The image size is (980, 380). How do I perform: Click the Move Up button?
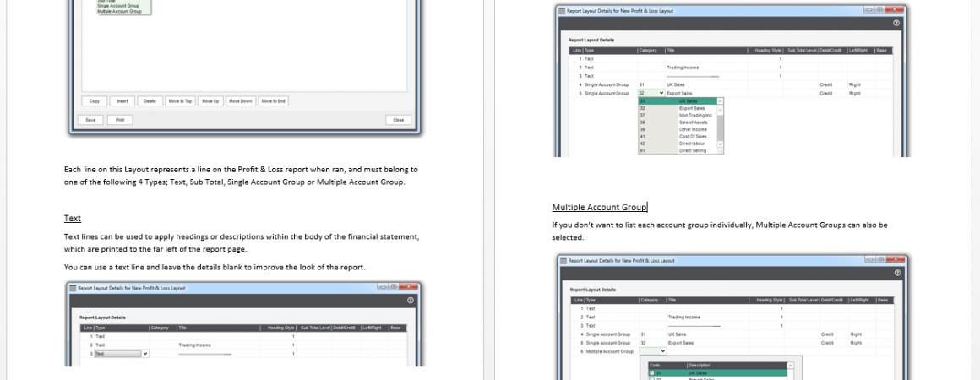click(x=210, y=100)
